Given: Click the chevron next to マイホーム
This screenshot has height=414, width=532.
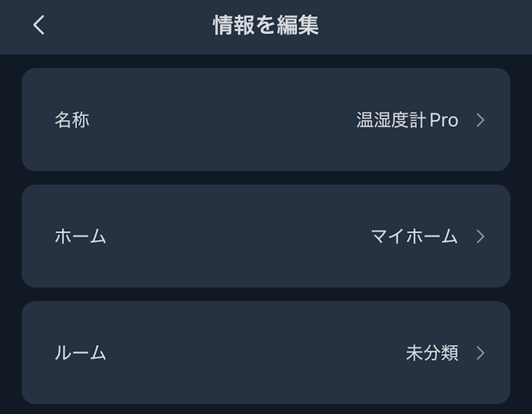Looking at the screenshot, I should (x=480, y=236).
